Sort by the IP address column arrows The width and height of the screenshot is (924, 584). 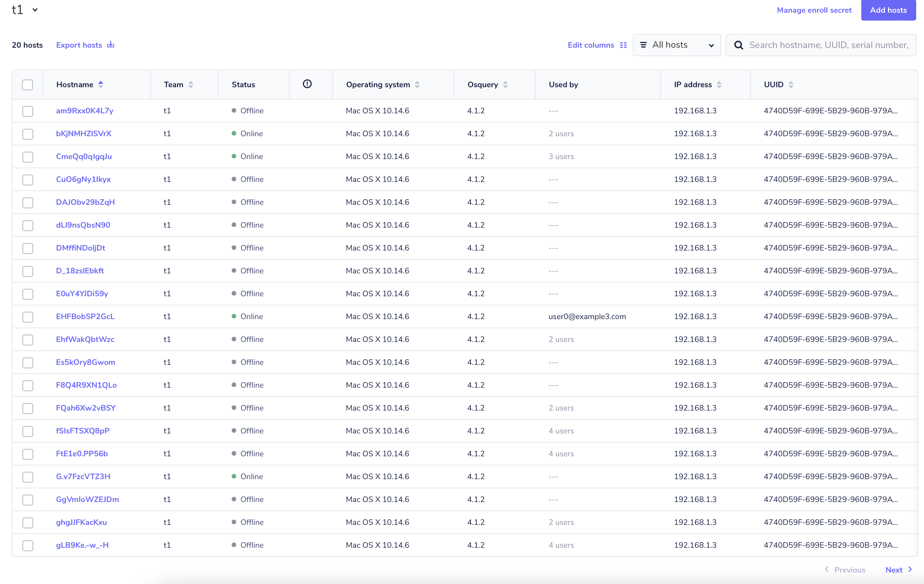pos(719,84)
